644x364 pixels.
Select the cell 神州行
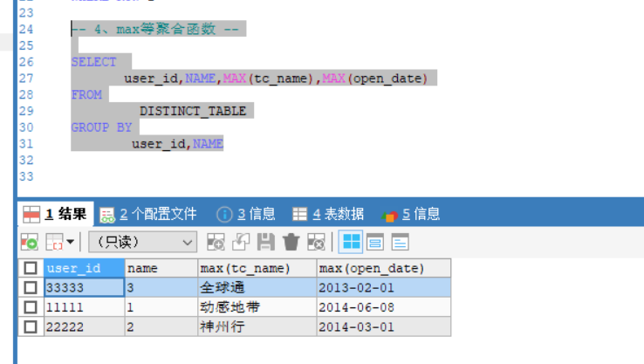[257, 327]
